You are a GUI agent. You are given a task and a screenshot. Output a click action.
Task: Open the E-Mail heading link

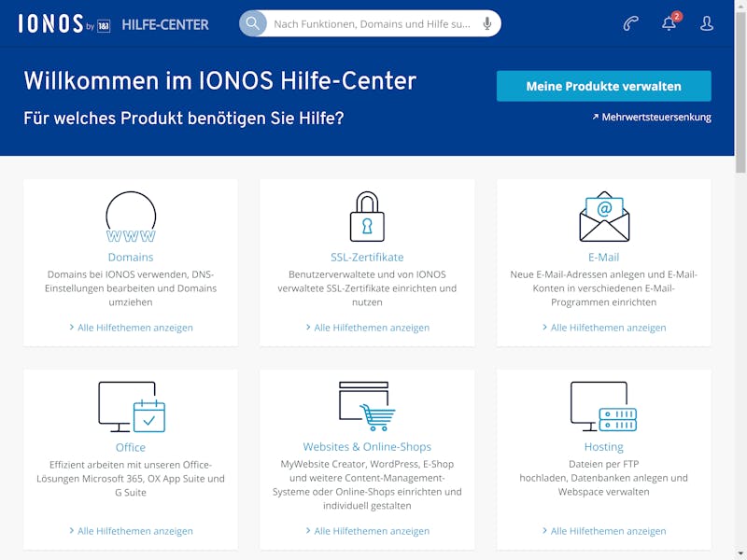[603, 258]
